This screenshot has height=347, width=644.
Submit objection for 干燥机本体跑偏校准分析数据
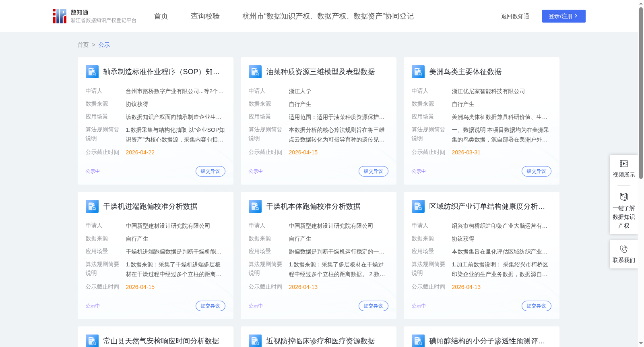pos(374,306)
